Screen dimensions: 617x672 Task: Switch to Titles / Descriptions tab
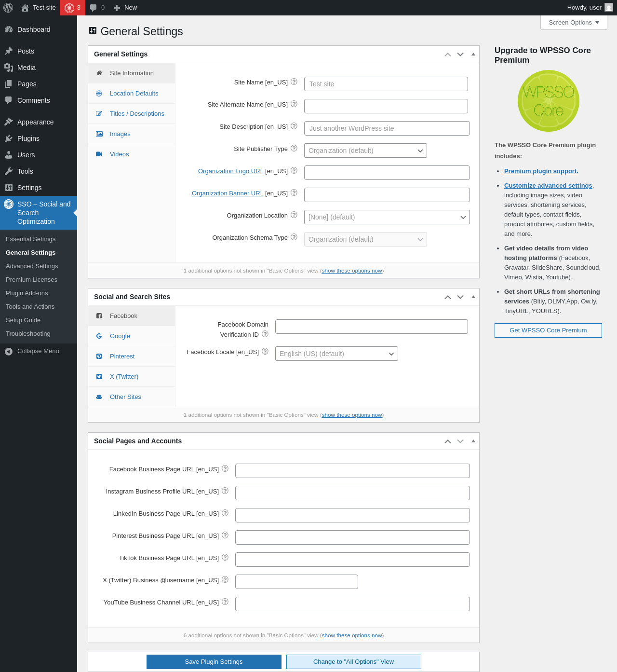(x=132, y=114)
